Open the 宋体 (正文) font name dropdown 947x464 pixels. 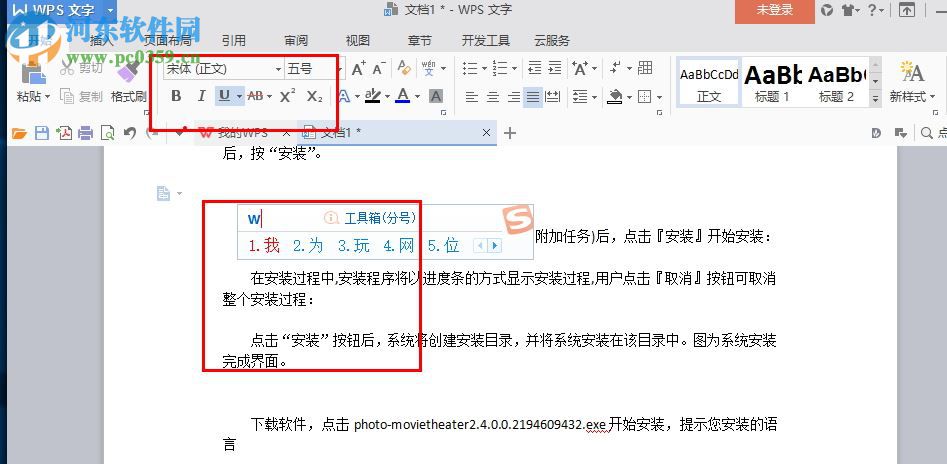(278, 69)
